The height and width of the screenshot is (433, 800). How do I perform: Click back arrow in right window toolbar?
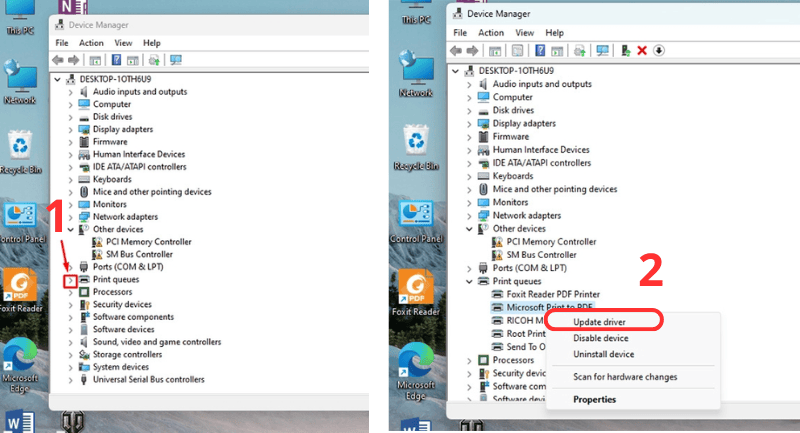point(456,50)
